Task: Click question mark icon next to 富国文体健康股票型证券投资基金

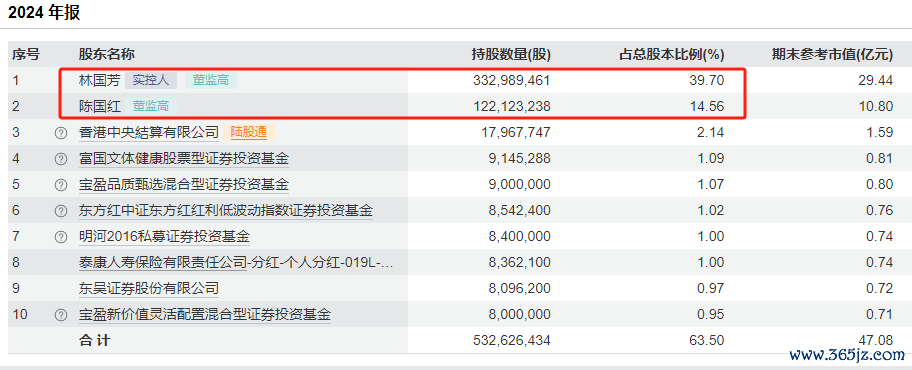Action: tap(60, 159)
